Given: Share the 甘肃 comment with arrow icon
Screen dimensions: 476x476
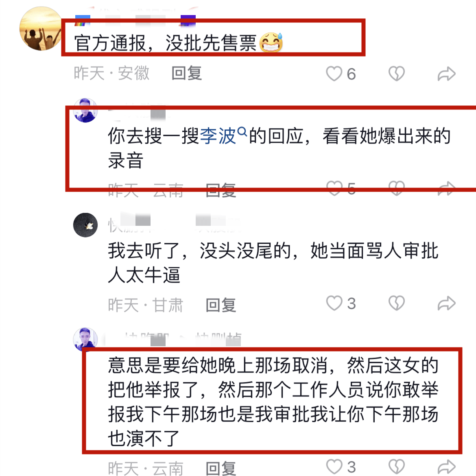Looking at the screenshot, I should click(447, 303).
